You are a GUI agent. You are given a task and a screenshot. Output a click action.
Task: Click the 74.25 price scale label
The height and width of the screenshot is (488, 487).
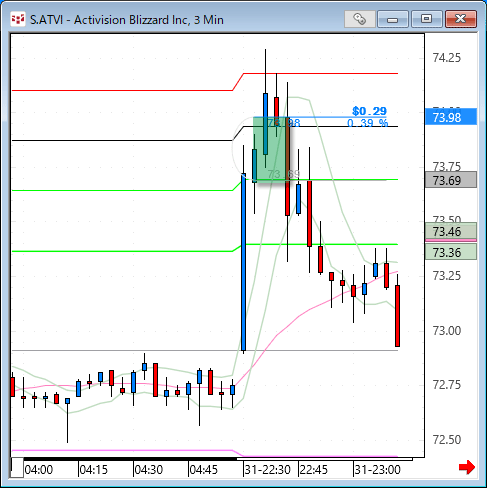447,58
